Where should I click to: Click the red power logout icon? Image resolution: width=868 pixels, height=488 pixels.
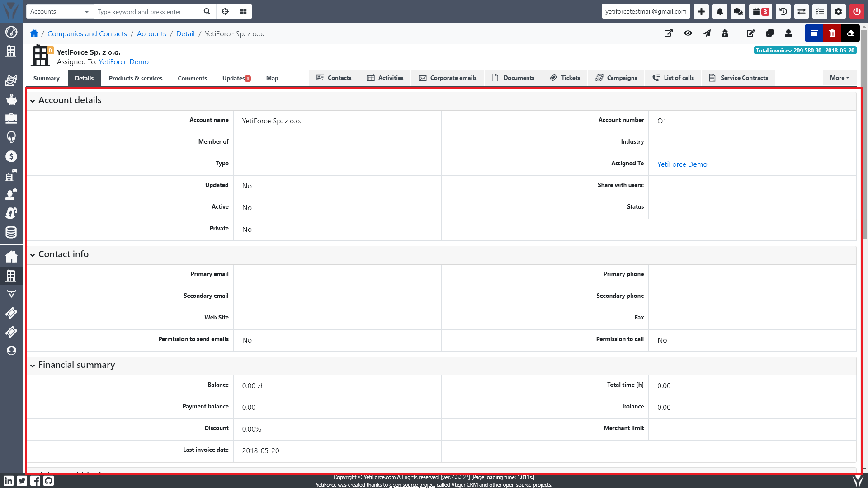857,12
